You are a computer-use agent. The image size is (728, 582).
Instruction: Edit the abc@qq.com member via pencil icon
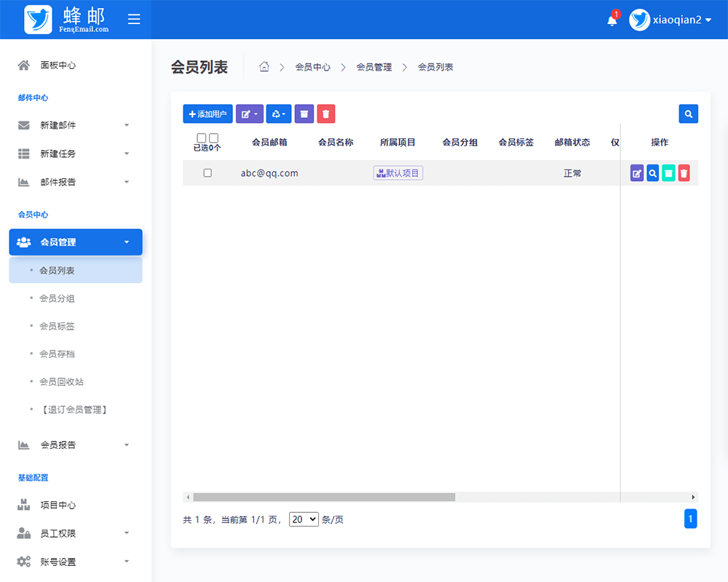pos(636,172)
